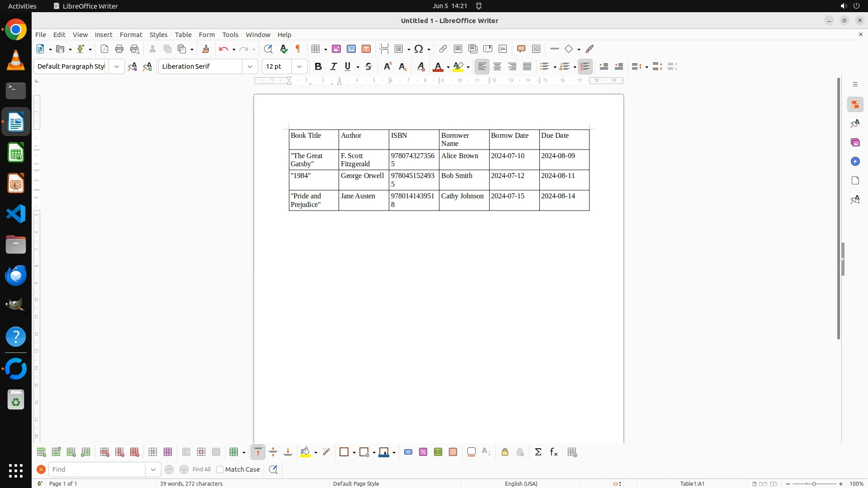Expand the font name dropdown
The height and width of the screenshot is (488, 868).
(x=250, y=66)
